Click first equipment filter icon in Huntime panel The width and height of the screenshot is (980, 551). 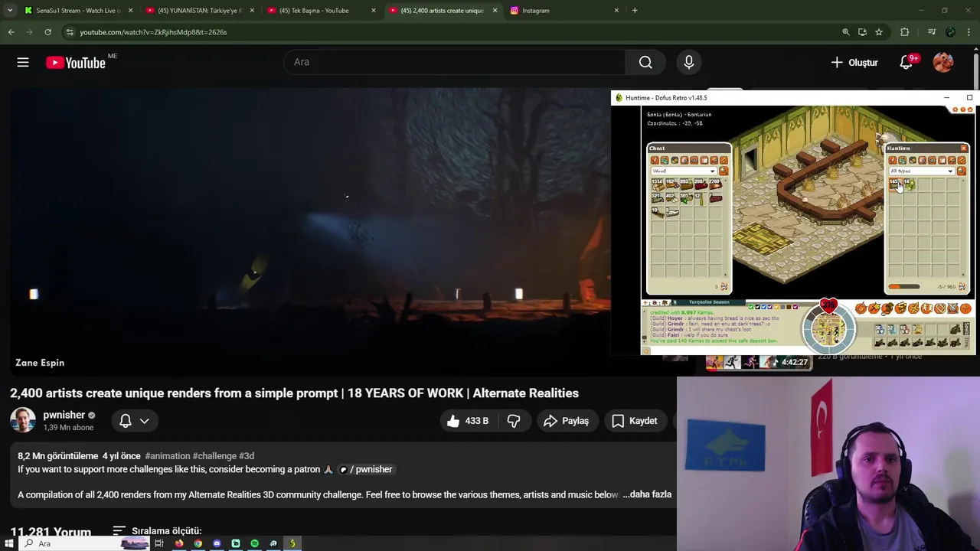point(893,160)
